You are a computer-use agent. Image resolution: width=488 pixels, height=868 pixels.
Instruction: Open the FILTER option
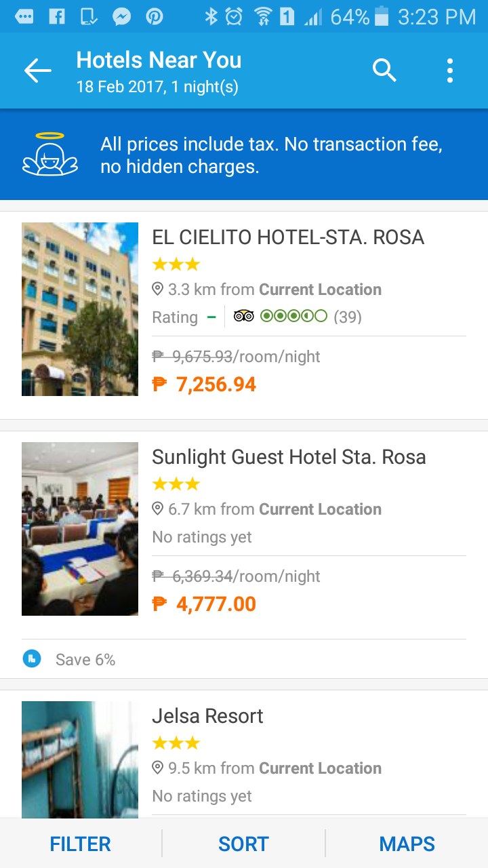[80, 844]
